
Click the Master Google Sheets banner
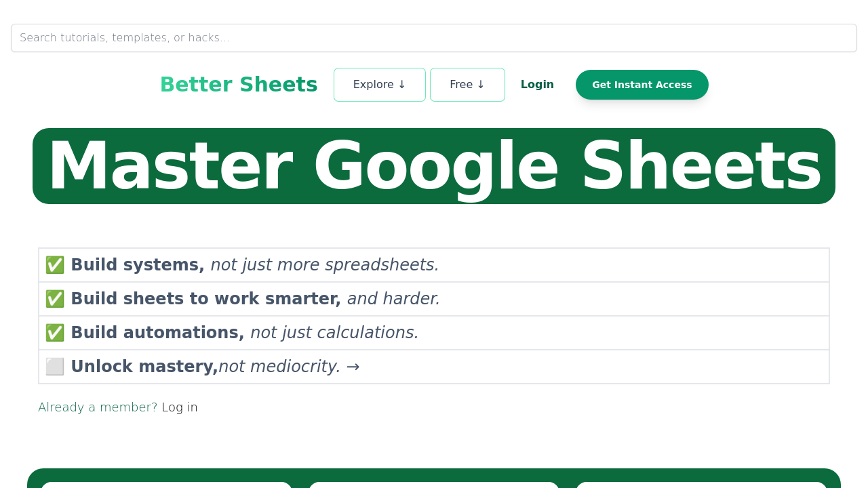[x=434, y=165]
